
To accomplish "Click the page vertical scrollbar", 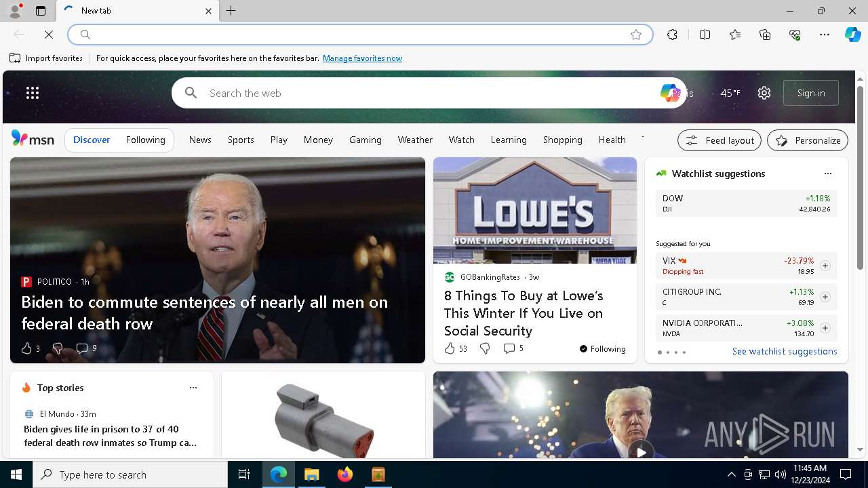I will point(860,179).
